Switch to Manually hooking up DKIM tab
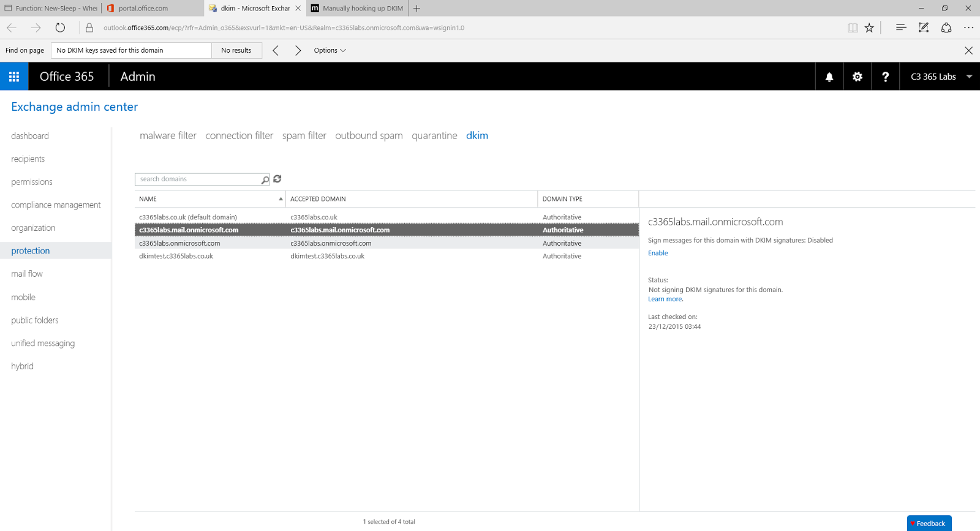This screenshot has width=980, height=531. [357, 9]
